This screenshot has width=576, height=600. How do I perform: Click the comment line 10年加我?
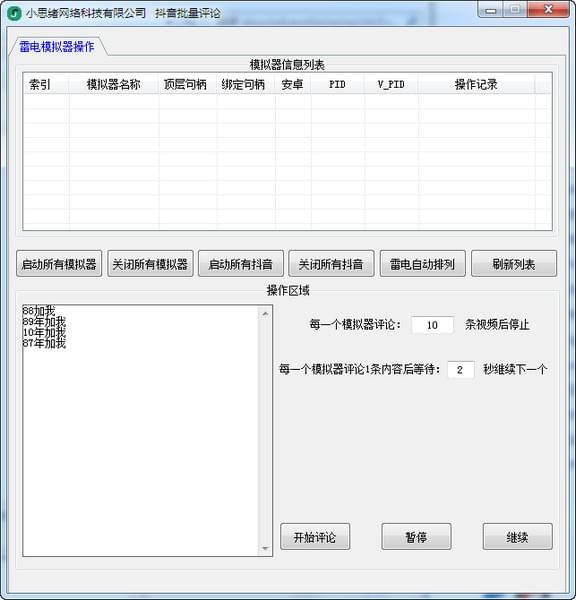[44, 332]
